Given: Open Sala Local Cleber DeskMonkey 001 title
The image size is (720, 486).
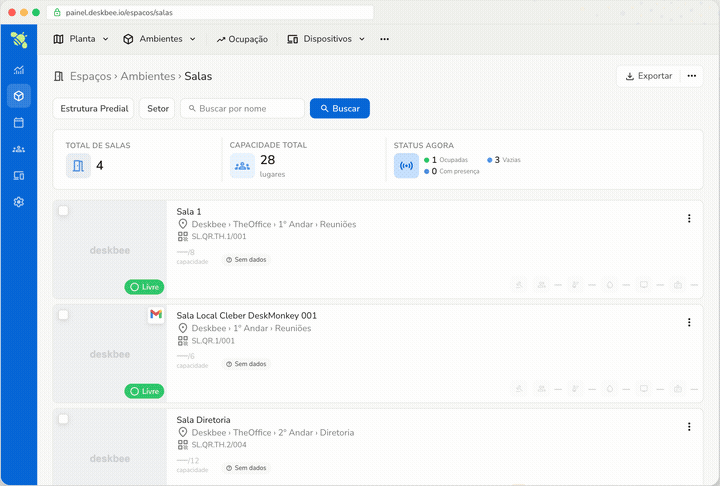Looking at the screenshot, I should [x=247, y=316].
